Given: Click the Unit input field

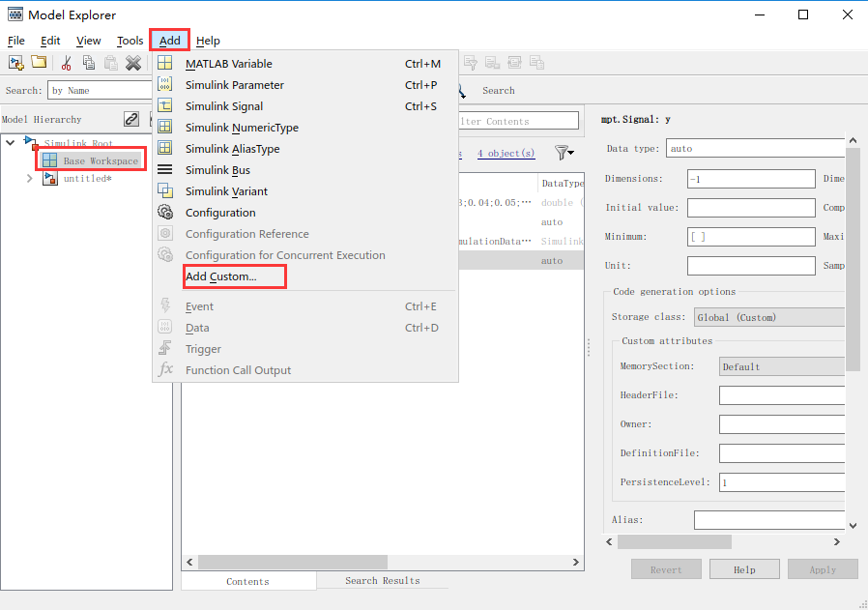Looking at the screenshot, I should point(751,265).
